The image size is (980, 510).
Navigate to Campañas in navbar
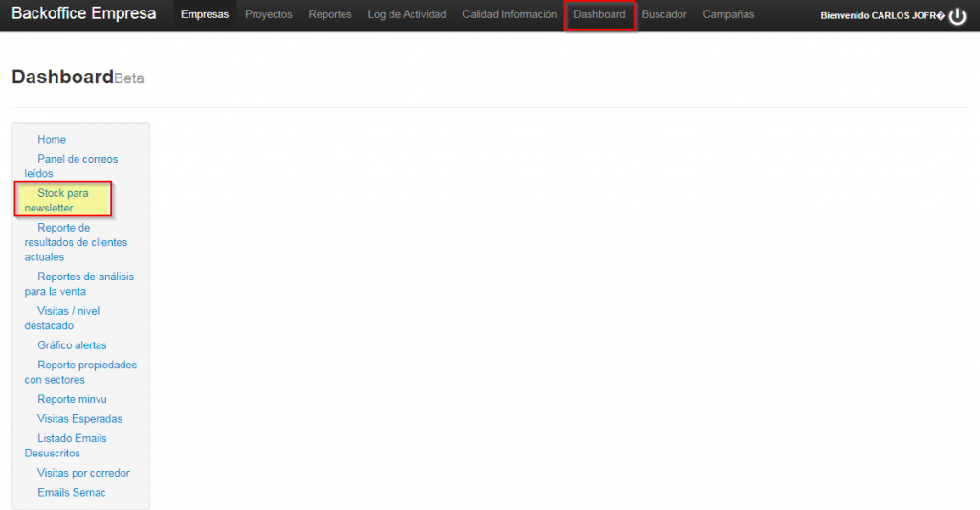pyautogui.click(x=728, y=14)
